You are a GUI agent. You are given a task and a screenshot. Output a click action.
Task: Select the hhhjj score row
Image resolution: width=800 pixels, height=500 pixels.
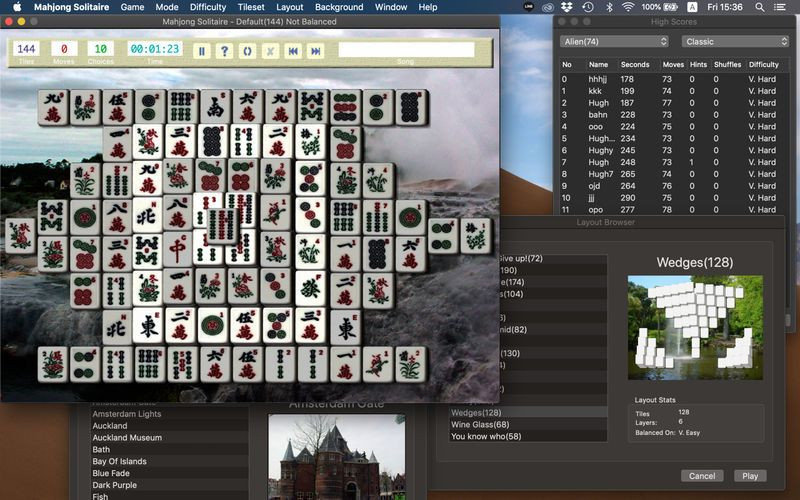coord(674,79)
